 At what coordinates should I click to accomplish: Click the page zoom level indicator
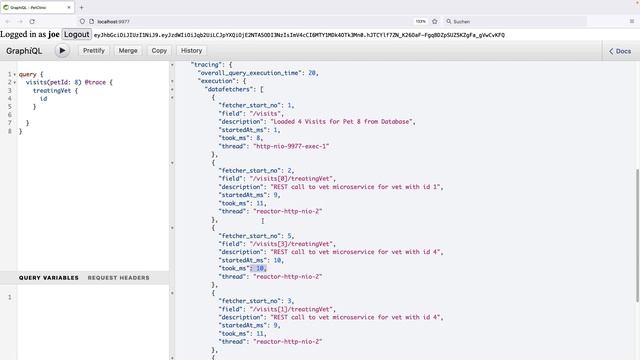click(420, 21)
